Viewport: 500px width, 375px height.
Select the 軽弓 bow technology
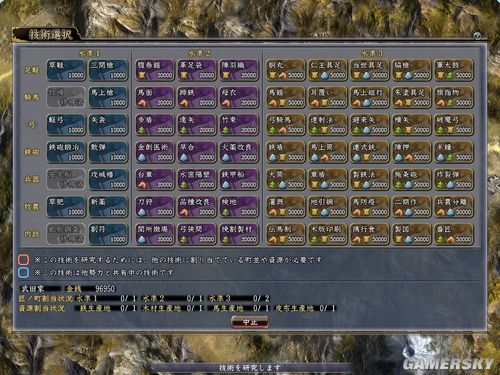pyautogui.click(x=66, y=125)
